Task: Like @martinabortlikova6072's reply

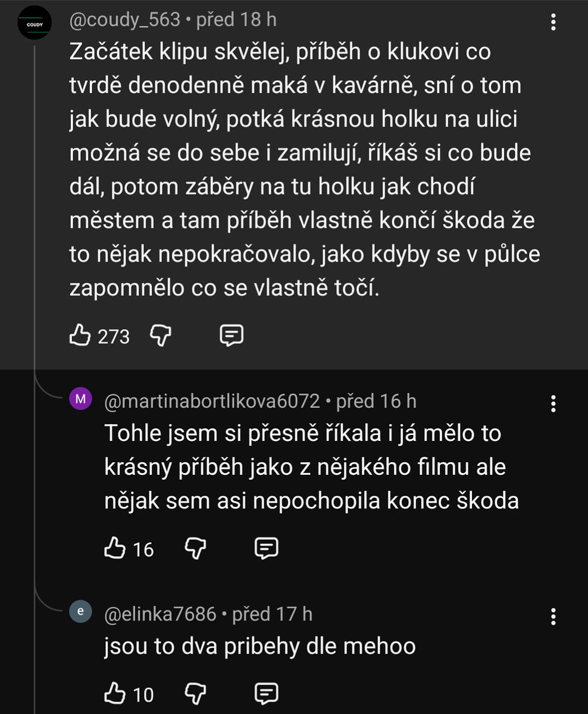Action: coord(114,548)
